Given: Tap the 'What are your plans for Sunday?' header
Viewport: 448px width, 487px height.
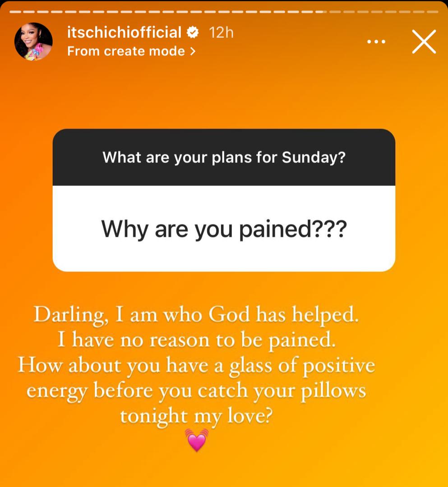Looking at the screenshot, I should pyautogui.click(x=224, y=157).
